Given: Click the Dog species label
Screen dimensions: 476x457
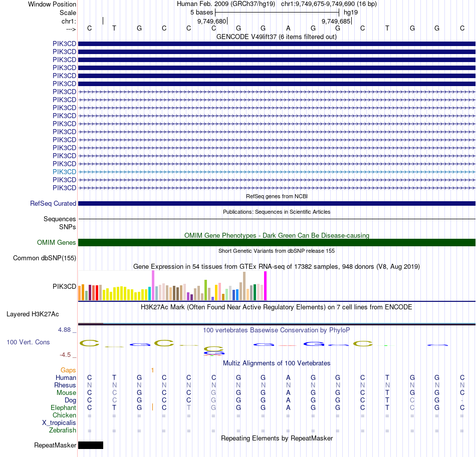Looking at the screenshot, I should point(71,400).
